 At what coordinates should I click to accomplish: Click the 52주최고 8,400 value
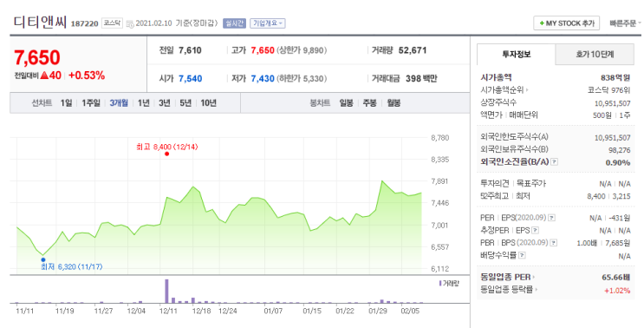coord(596,196)
